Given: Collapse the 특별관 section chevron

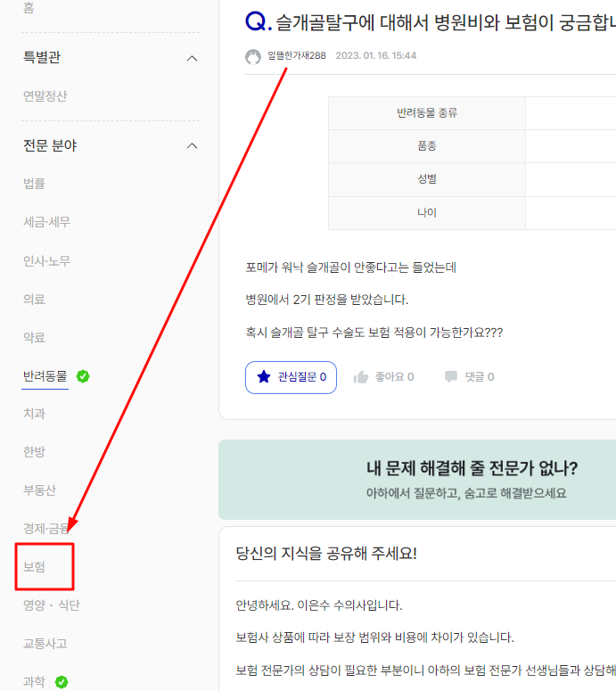Looking at the screenshot, I should (x=192, y=58).
